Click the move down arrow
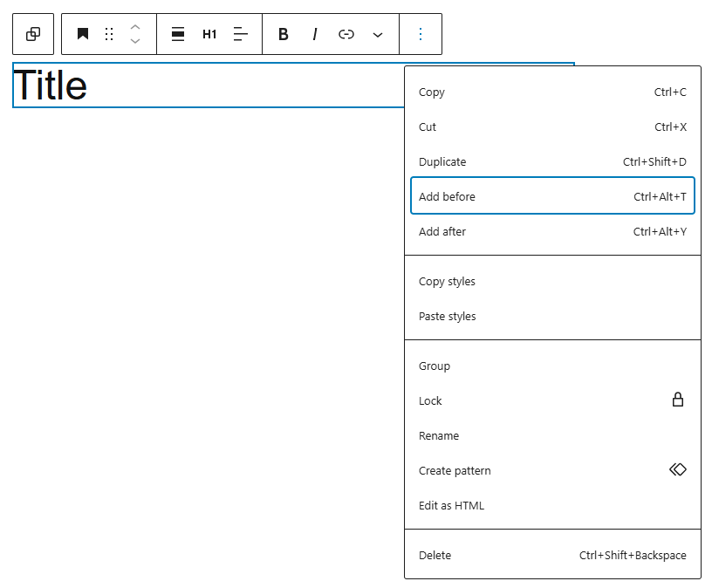The width and height of the screenshot is (712, 588). point(135,41)
